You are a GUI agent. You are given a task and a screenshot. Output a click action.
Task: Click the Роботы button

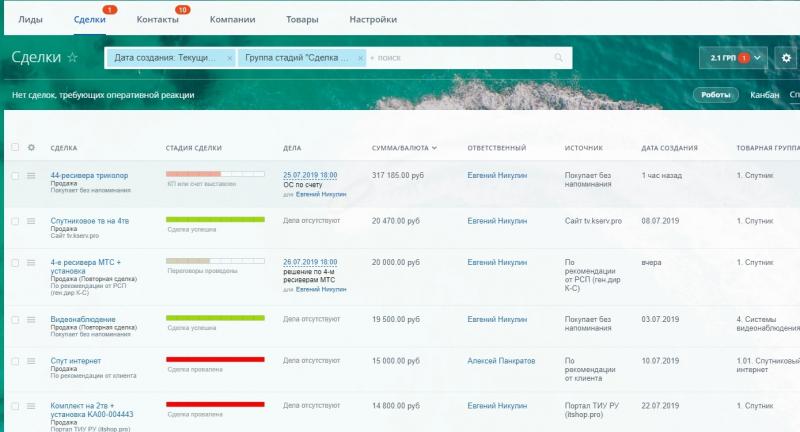(715, 95)
